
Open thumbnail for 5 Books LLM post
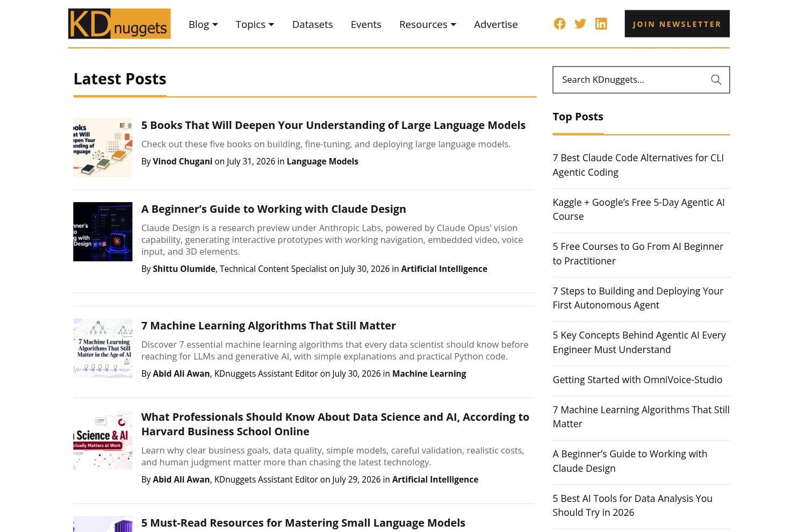click(103, 148)
